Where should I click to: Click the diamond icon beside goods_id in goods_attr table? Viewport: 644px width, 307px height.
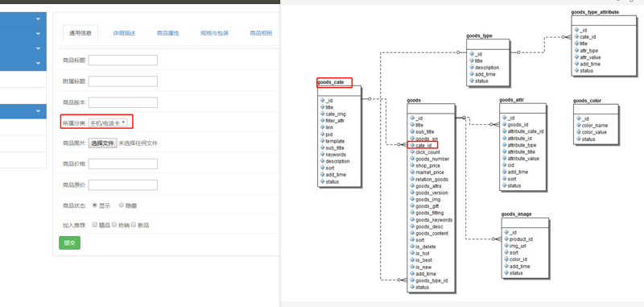coord(505,125)
